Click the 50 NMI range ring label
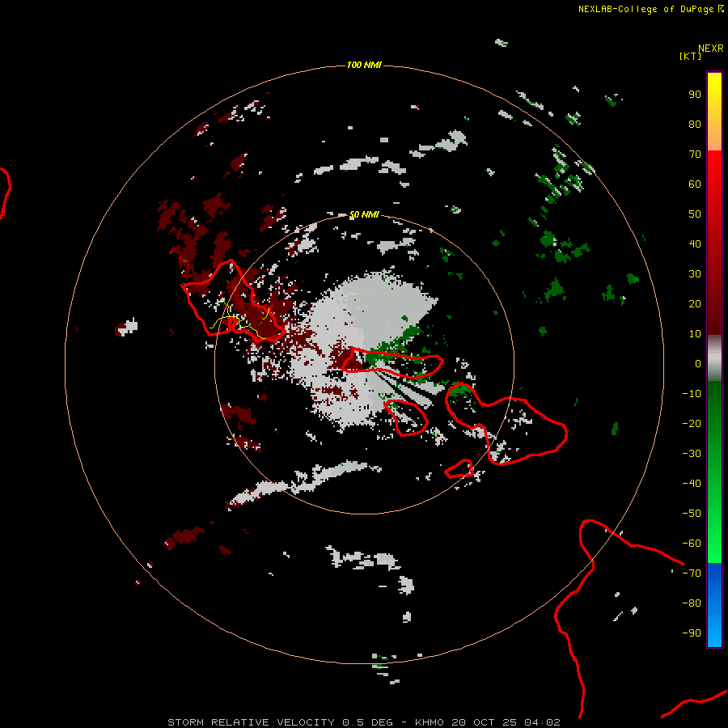 [x=364, y=214]
